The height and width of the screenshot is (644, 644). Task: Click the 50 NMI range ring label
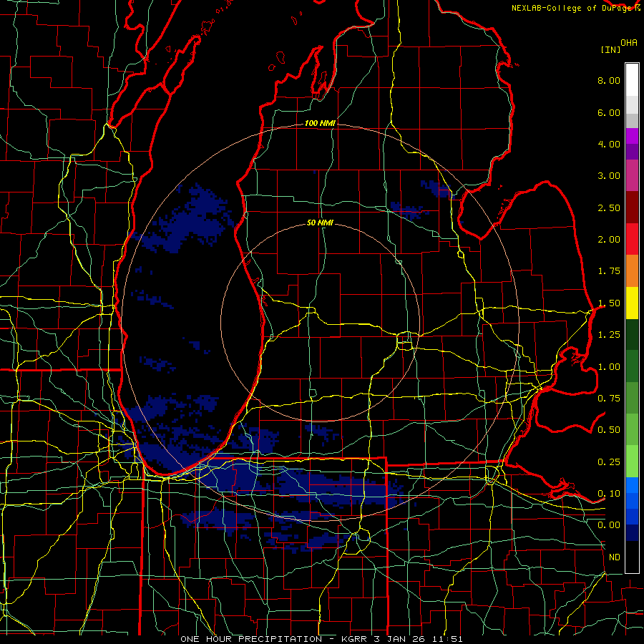point(320,223)
